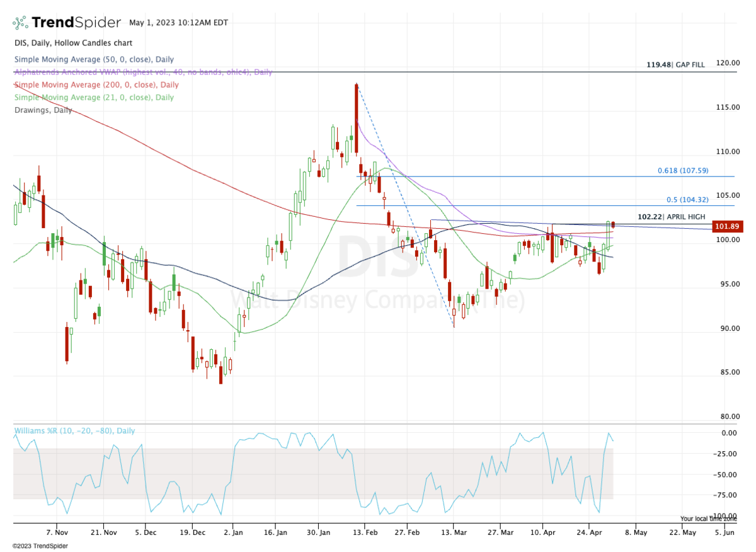The width and height of the screenshot is (756, 552).
Task: Click the 120.00 price axis label
Action: [x=730, y=63]
